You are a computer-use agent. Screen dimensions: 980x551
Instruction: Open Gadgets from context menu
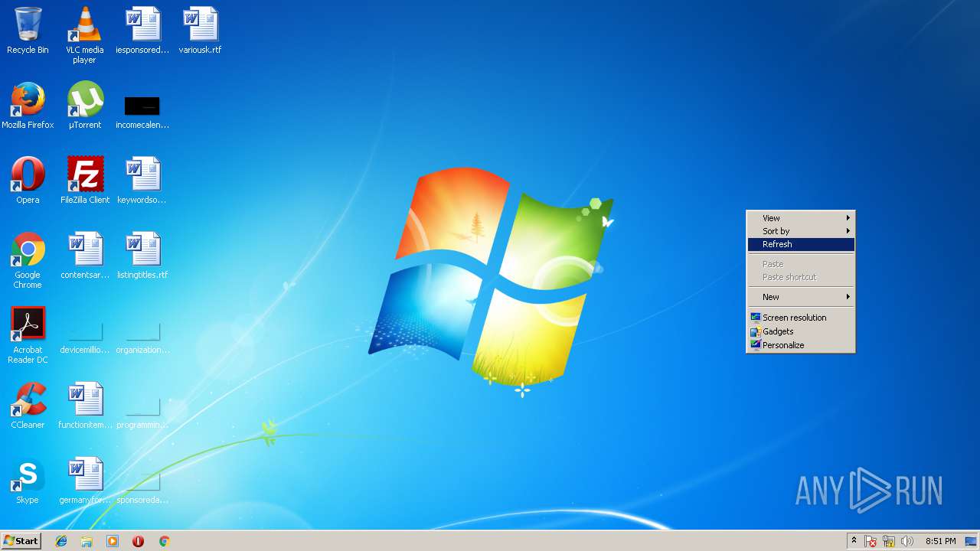pyautogui.click(x=801, y=331)
